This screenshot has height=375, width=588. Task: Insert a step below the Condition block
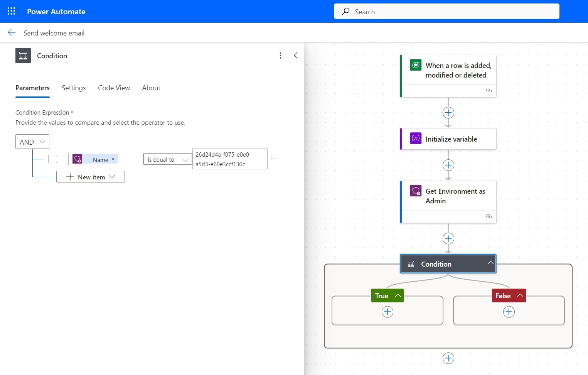click(x=448, y=358)
